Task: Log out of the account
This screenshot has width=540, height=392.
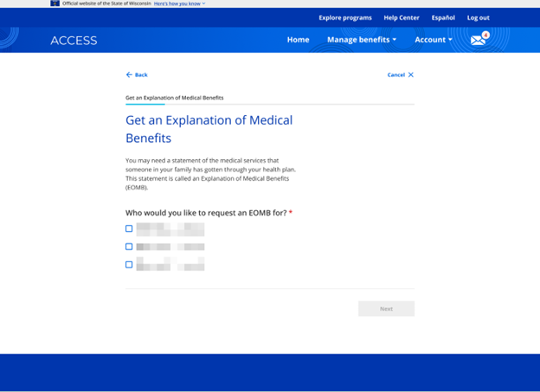Action: (x=478, y=17)
